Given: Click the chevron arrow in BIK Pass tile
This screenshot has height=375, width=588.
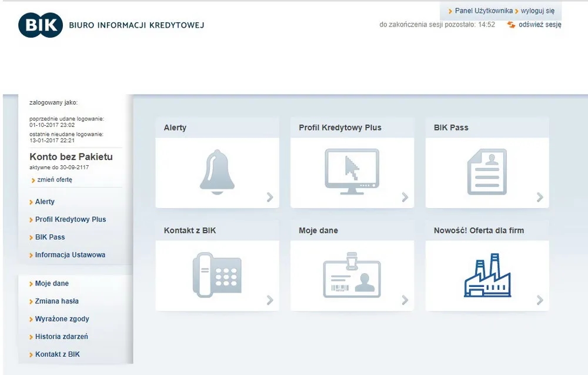Looking at the screenshot, I should coord(540,197).
